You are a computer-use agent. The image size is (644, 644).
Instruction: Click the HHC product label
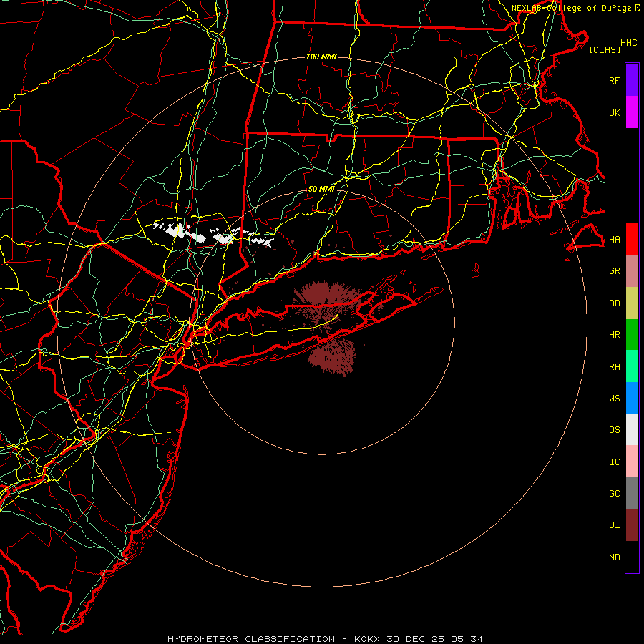pos(629,43)
